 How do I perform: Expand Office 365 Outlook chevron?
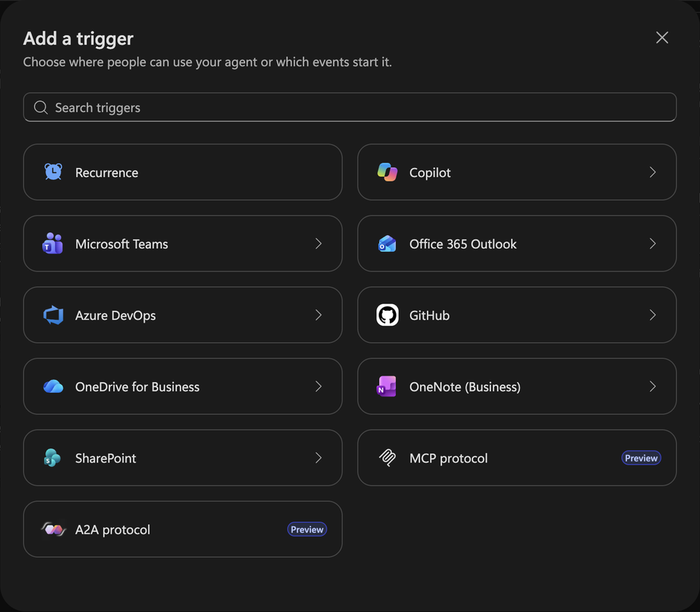(652, 244)
